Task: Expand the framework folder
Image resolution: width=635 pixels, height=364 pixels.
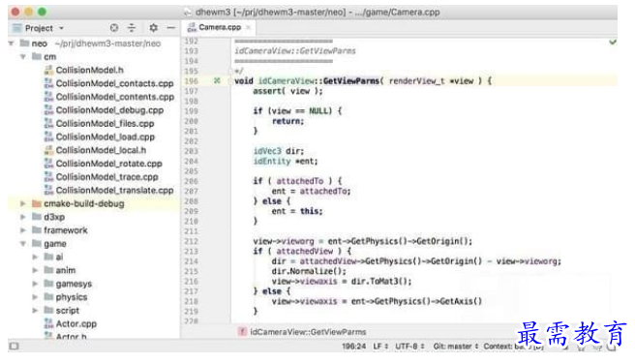Action: [x=23, y=230]
